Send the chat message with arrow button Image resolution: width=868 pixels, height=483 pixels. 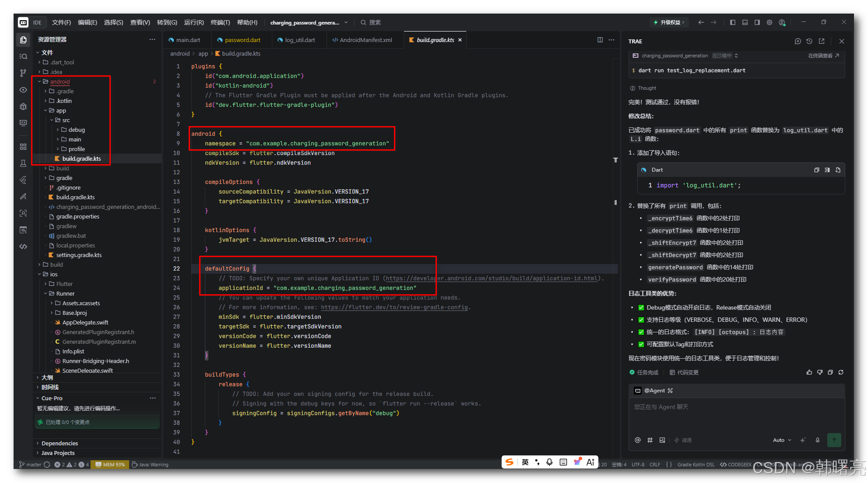(834, 440)
